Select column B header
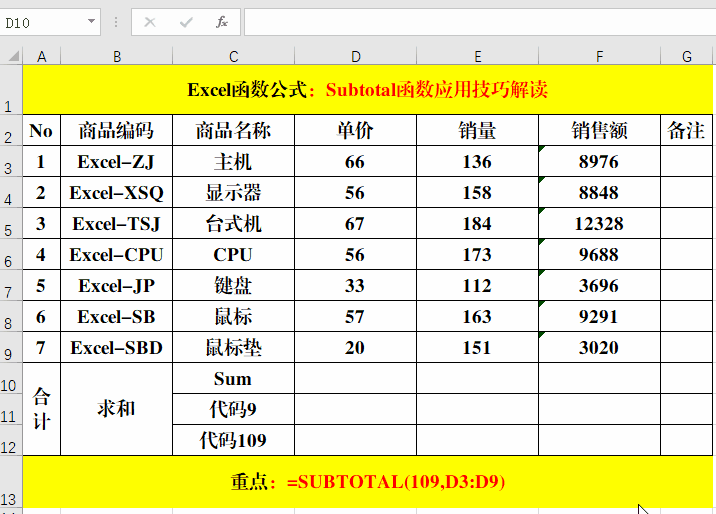716x514 pixels. 116,57
